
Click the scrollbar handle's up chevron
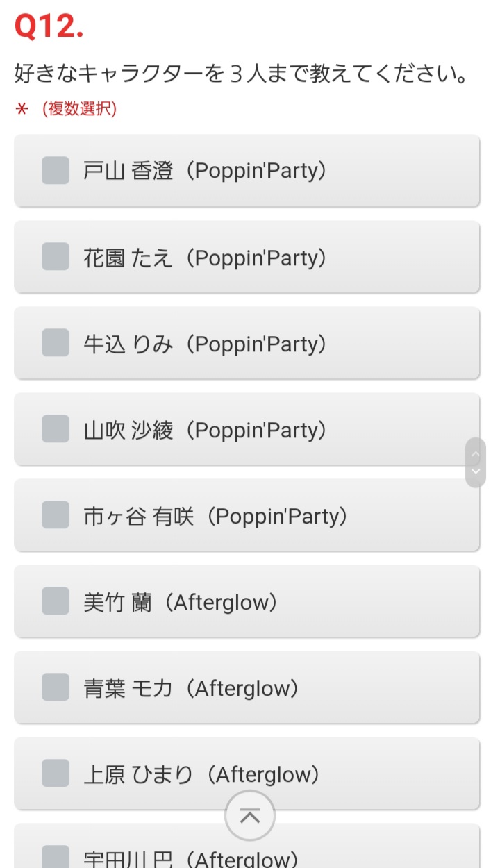476,454
